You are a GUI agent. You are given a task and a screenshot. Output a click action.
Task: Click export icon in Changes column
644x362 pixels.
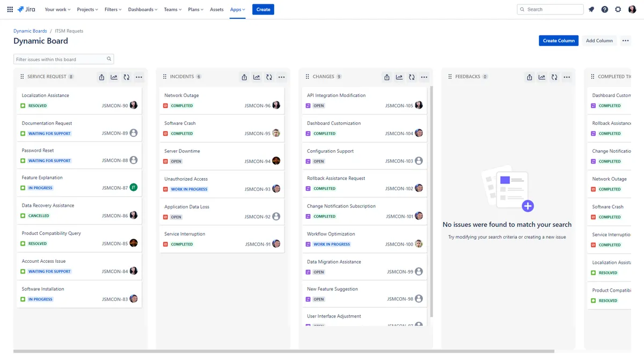tap(387, 77)
